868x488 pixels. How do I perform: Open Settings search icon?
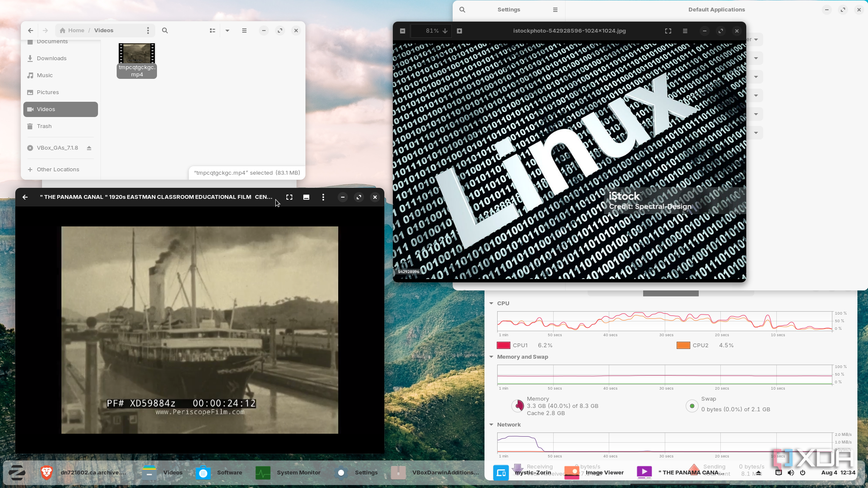462,10
